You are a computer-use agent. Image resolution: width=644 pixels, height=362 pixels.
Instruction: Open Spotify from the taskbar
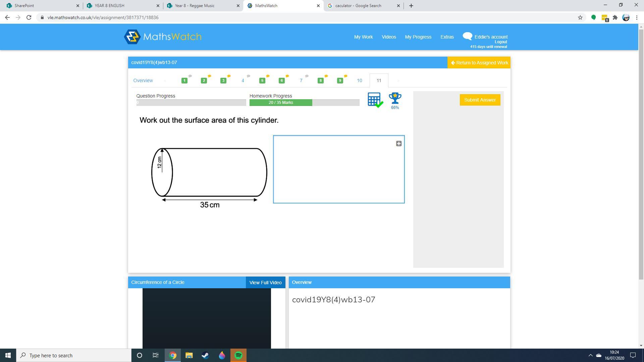click(x=238, y=355)
